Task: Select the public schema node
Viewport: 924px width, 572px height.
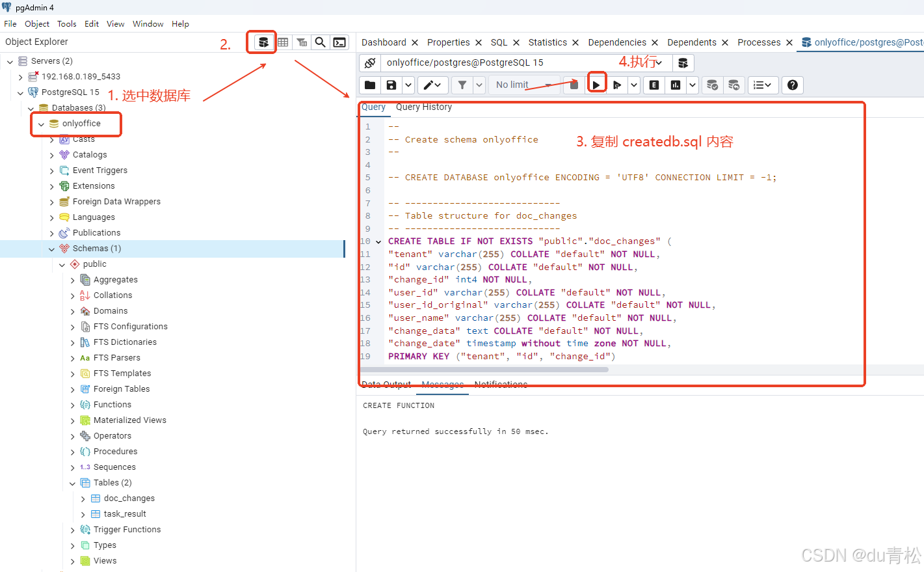Action: coord(94,264)
